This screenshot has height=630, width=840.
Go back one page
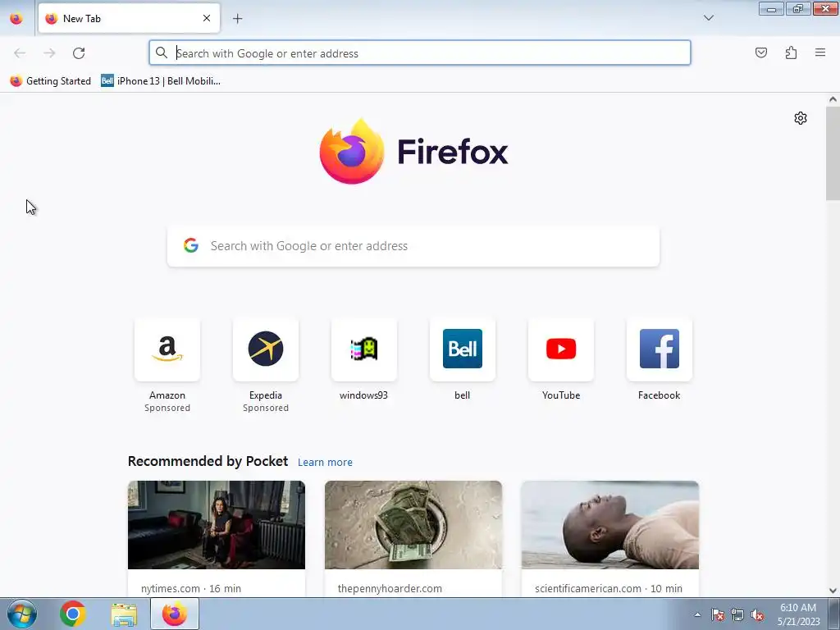tap(20, 53)
